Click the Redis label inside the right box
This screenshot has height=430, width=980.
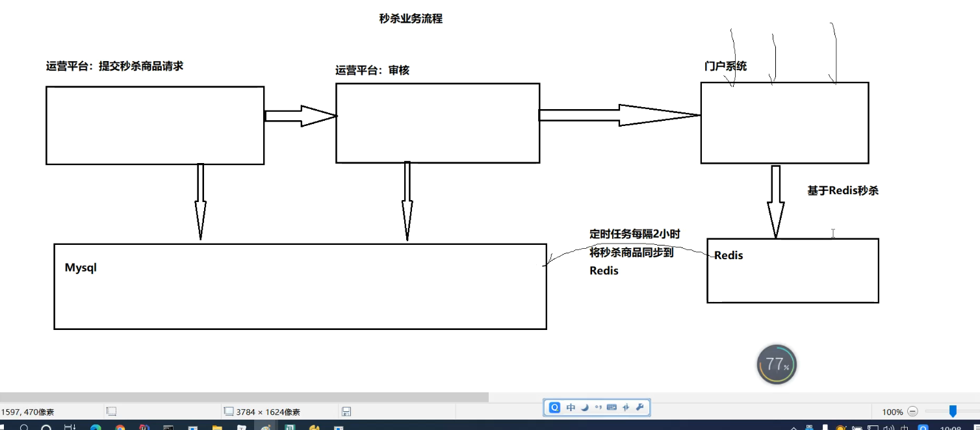[729, 255]
